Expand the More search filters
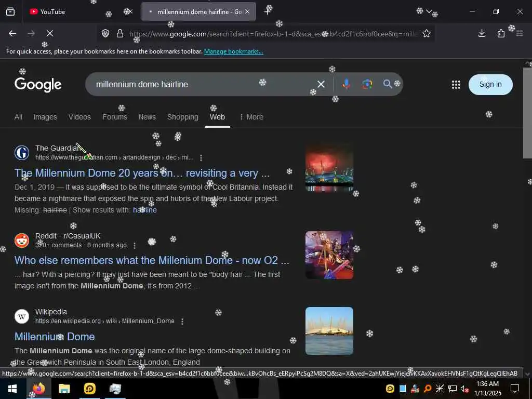The image size is (532, 399). click(x=251, y=117)
